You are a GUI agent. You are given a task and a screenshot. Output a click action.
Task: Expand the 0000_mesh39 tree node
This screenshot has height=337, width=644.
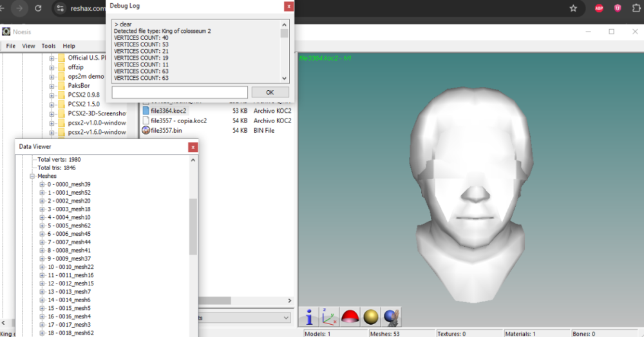point(42,184)
